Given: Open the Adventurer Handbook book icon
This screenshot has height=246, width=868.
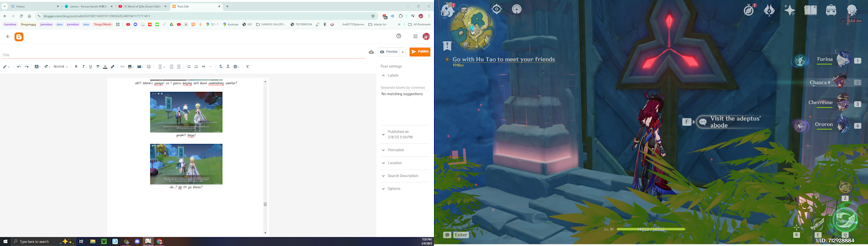Looking at the screenshot, I should click(x=810, y=10).
